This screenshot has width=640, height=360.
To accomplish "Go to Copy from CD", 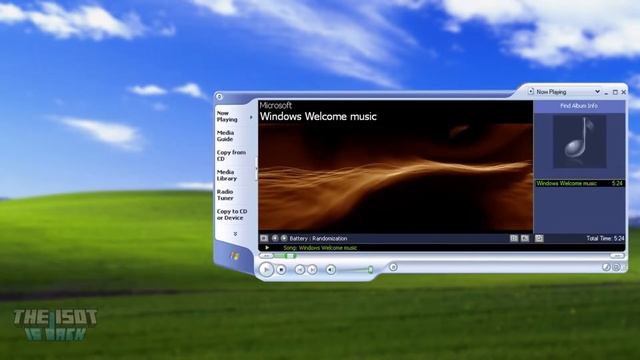I will click(x=231, y=156).
